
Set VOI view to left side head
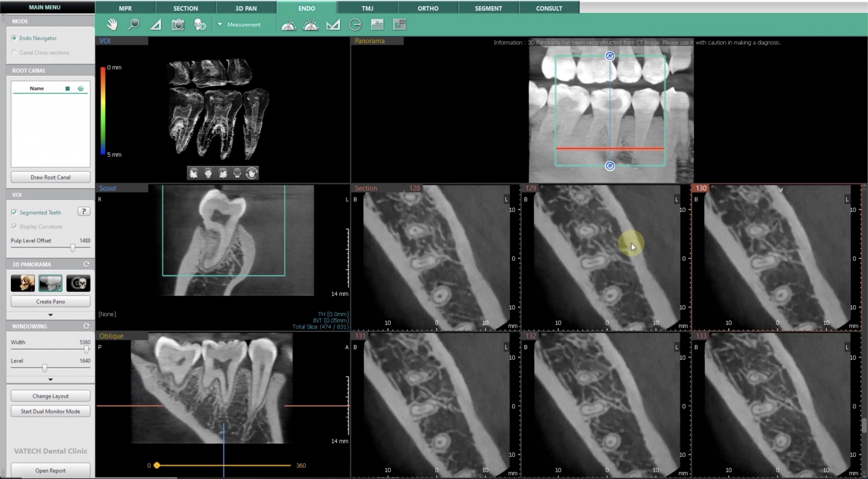[222, 173]
